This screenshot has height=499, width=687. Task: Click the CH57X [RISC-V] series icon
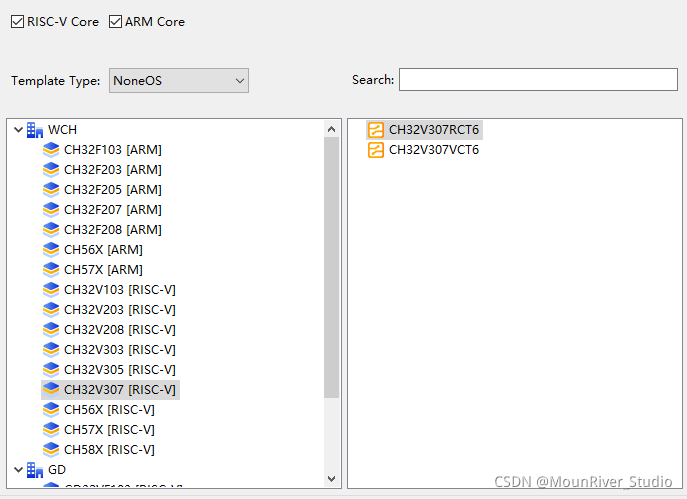pyautogui.click(x=51, y=430)
